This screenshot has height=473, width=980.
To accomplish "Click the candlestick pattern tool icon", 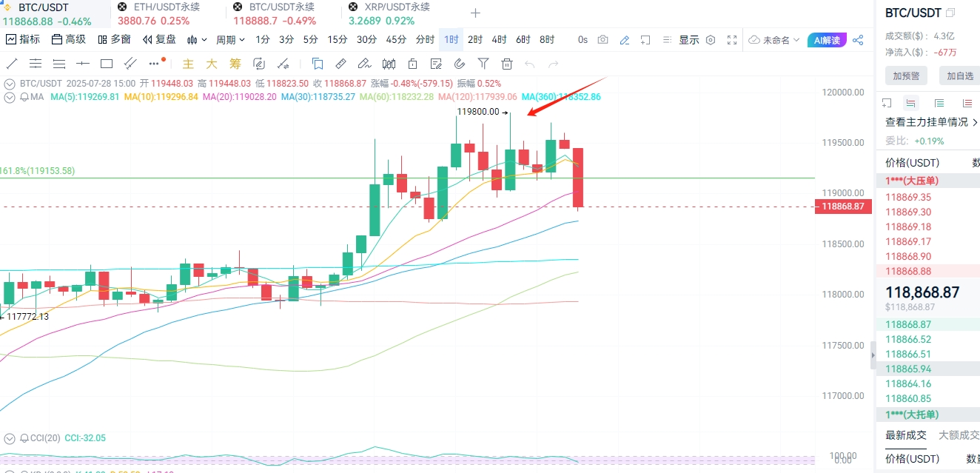I will coord(388,64).
